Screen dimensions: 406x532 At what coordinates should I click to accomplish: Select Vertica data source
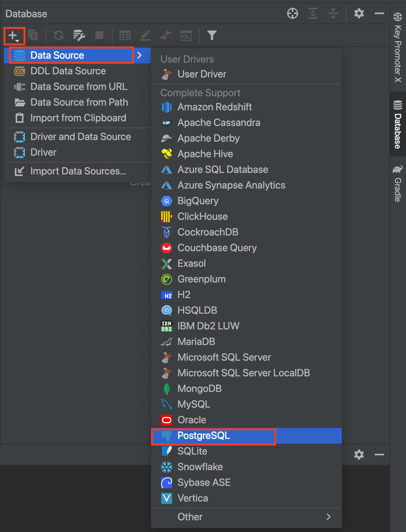click(246, 498)
